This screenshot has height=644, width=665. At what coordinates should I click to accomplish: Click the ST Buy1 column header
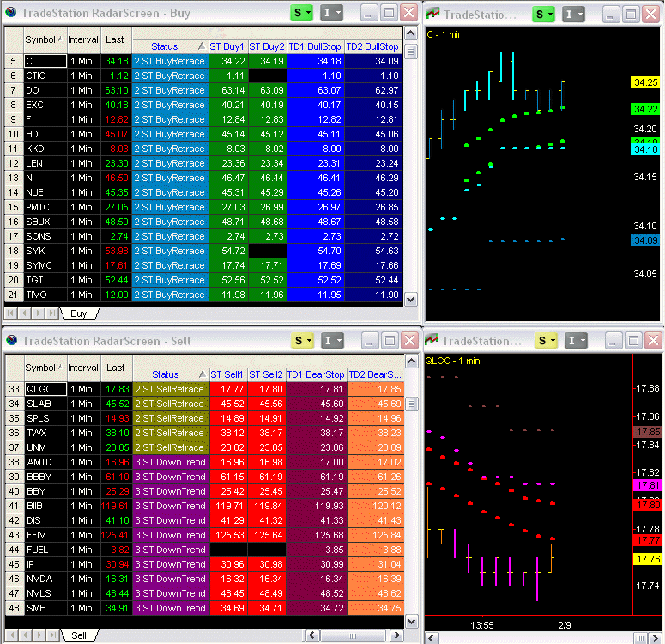(x=227, y=46)
